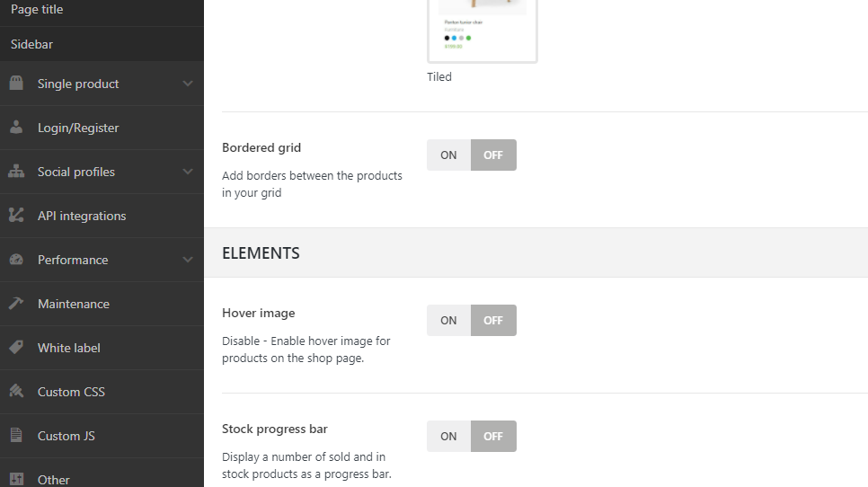Click the Maintenance hammer icon

16,304
